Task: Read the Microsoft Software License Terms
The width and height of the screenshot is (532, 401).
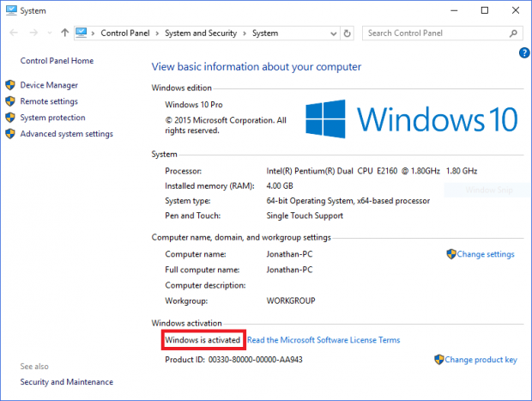Action: 323,340
